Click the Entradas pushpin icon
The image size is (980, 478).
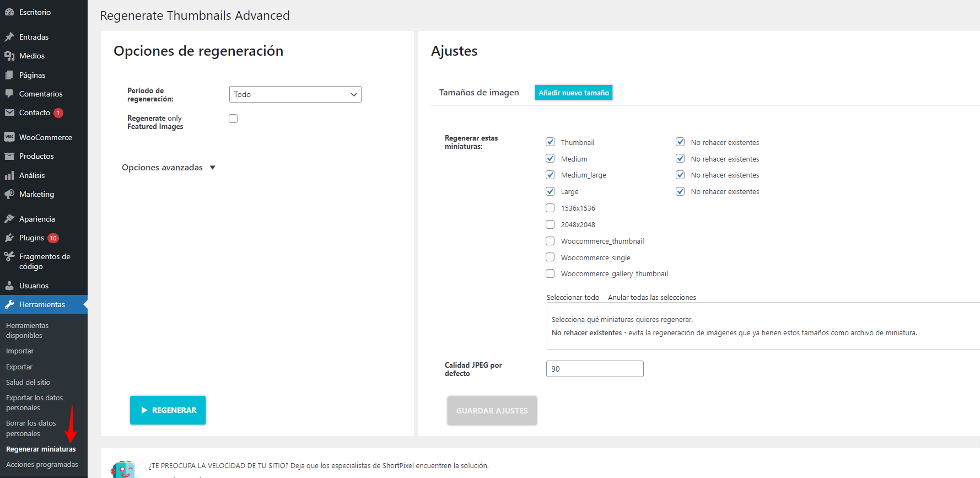[x=9, y=37]
